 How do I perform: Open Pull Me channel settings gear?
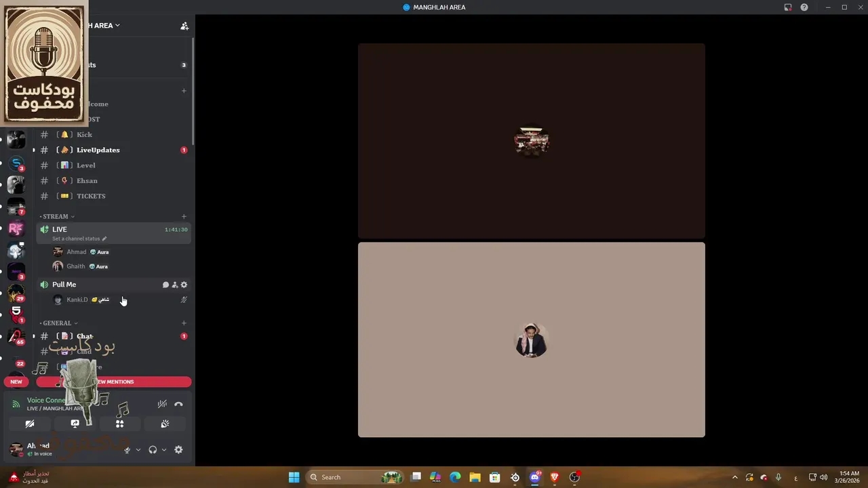(184, 285)
